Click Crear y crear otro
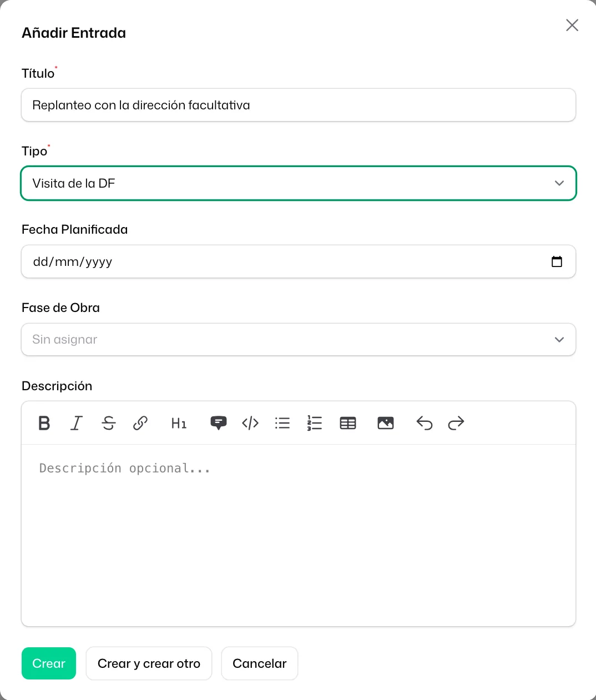The image size is (596, 700). coord(149,663)
